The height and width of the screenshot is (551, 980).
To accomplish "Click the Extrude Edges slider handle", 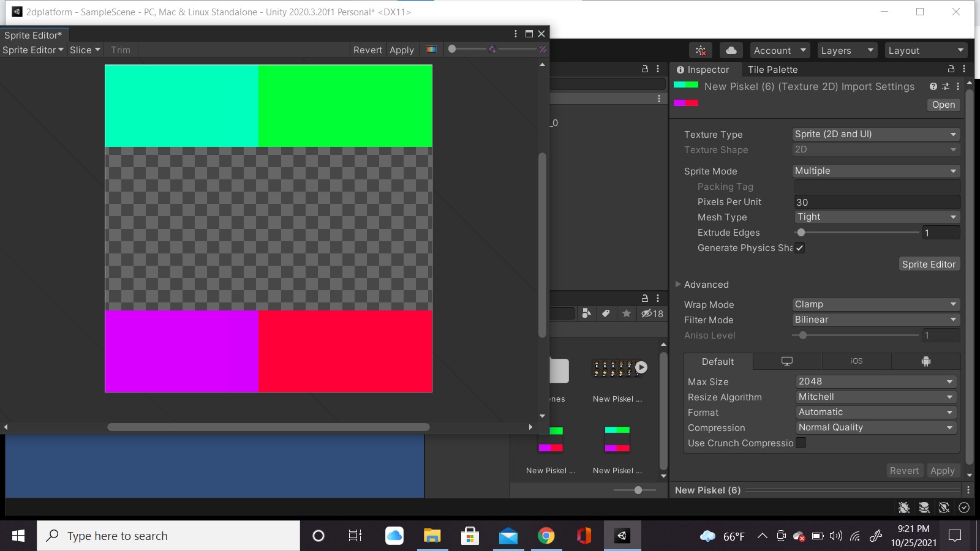I will coord(801,233).
